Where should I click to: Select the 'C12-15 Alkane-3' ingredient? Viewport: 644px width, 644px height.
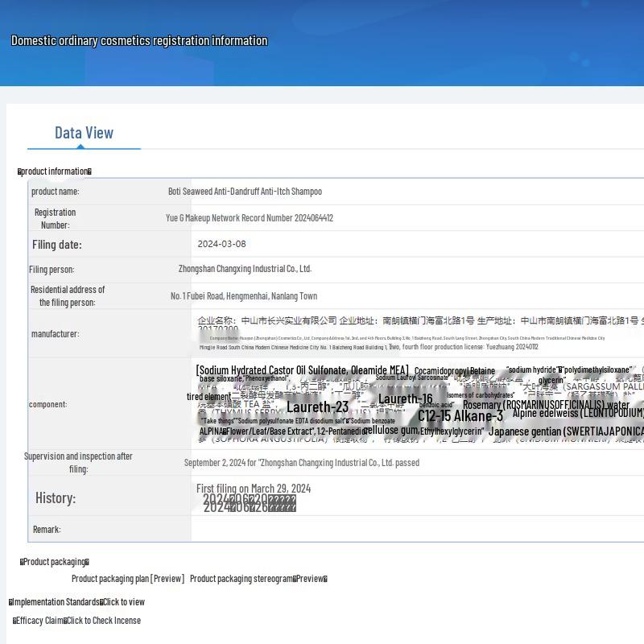pos(460,416)
